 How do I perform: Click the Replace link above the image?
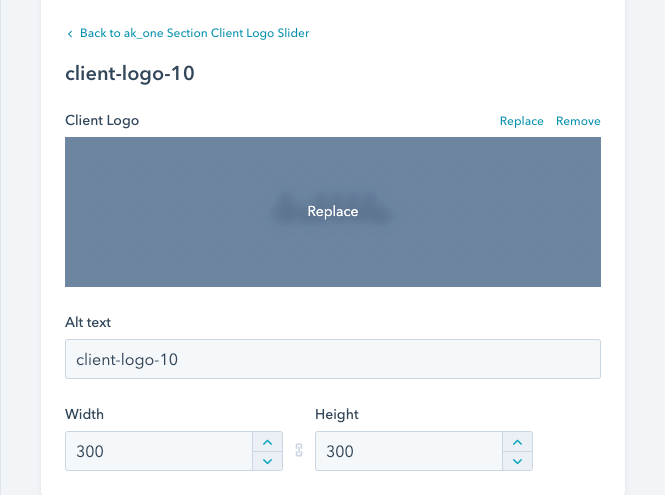point(521,121)
